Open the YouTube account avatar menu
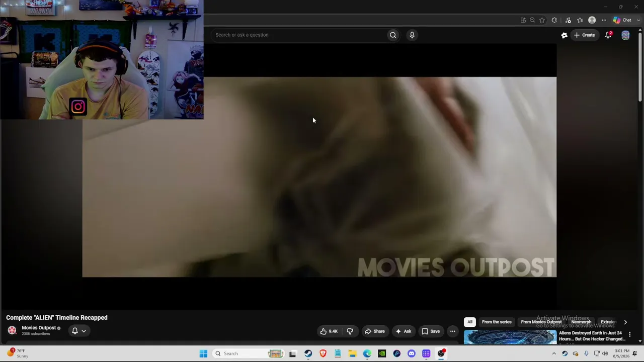The image size is (644, 362). tap(625, 35)
